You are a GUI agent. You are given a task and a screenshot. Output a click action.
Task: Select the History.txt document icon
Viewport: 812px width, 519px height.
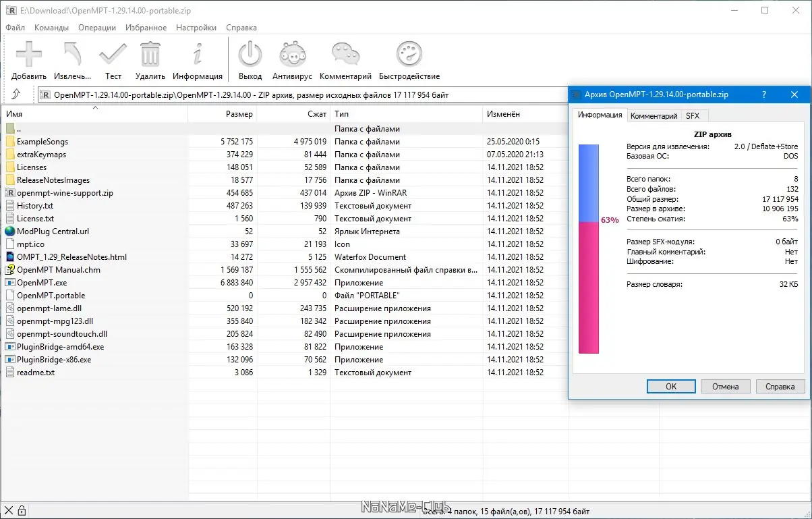pos(9,206)
